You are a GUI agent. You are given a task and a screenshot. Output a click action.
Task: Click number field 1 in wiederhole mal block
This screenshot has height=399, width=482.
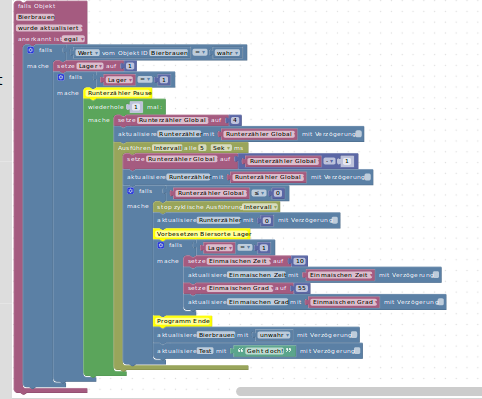(x=136, y=107)
